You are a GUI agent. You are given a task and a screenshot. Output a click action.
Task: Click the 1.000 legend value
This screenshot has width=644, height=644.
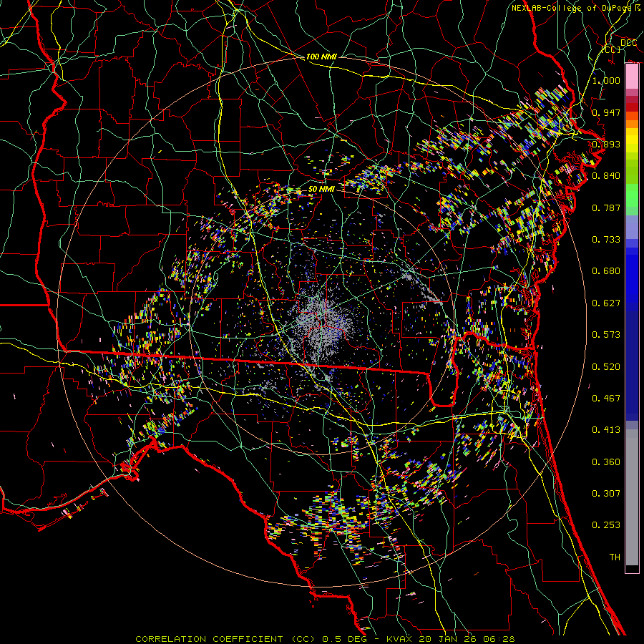tap(606, 81)
